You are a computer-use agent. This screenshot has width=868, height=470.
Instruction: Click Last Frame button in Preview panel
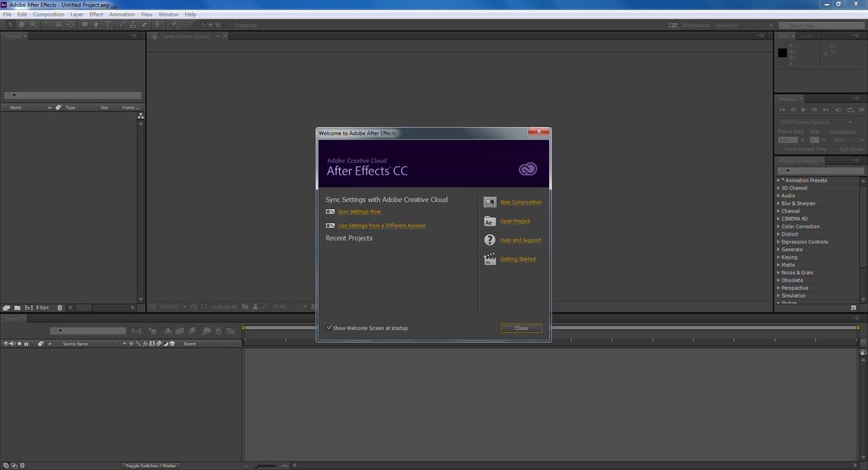[826, 110]
